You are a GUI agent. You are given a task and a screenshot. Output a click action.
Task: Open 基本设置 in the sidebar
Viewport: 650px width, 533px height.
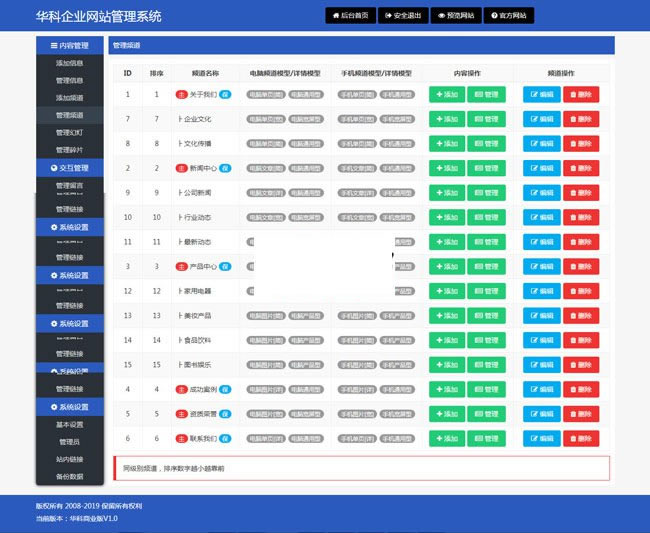coord(70,424)
